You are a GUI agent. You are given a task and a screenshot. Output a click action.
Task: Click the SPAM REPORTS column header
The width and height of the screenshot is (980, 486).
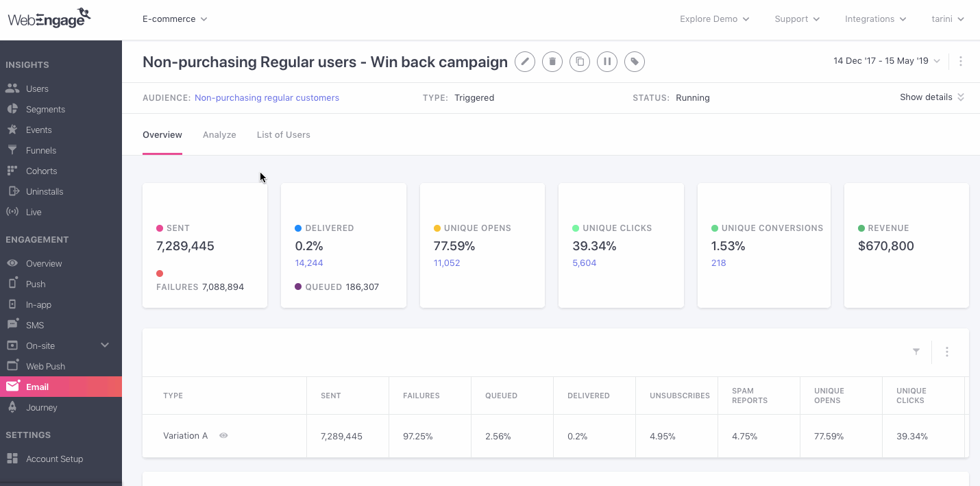750,396
